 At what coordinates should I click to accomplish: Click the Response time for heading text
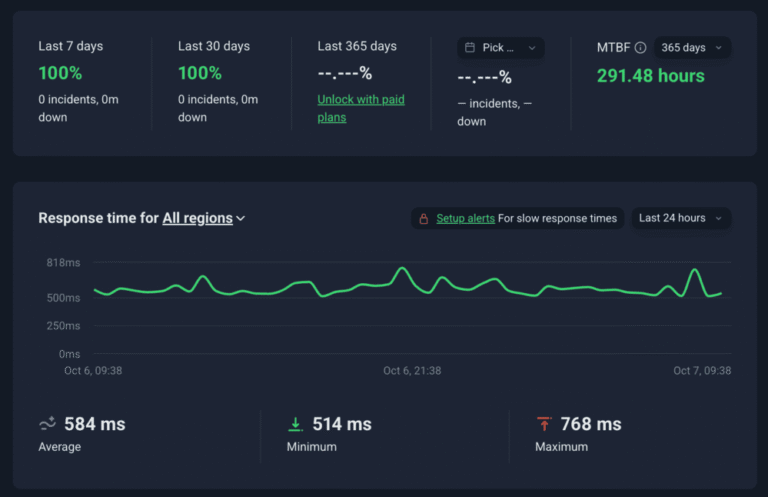[x=98, y=218]
